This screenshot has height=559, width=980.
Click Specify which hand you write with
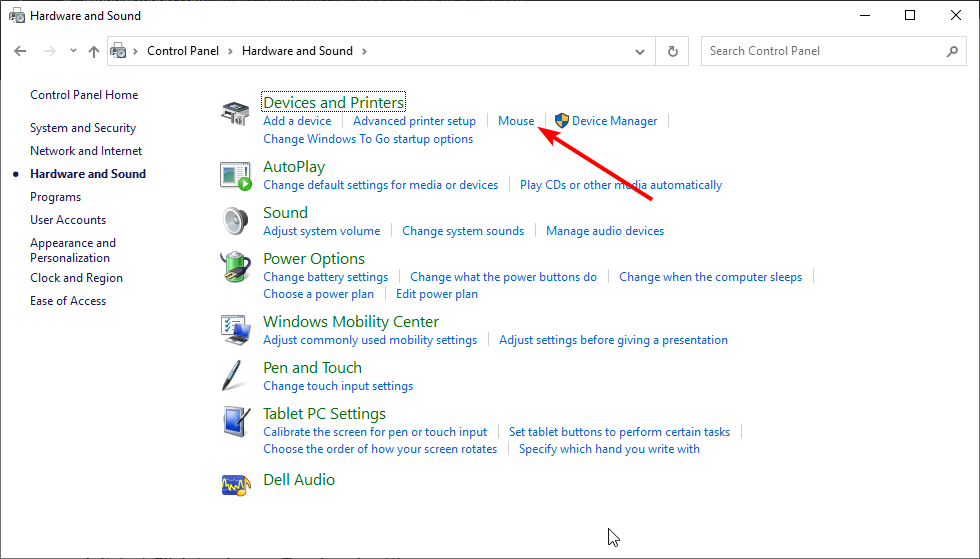coord(609,449)
